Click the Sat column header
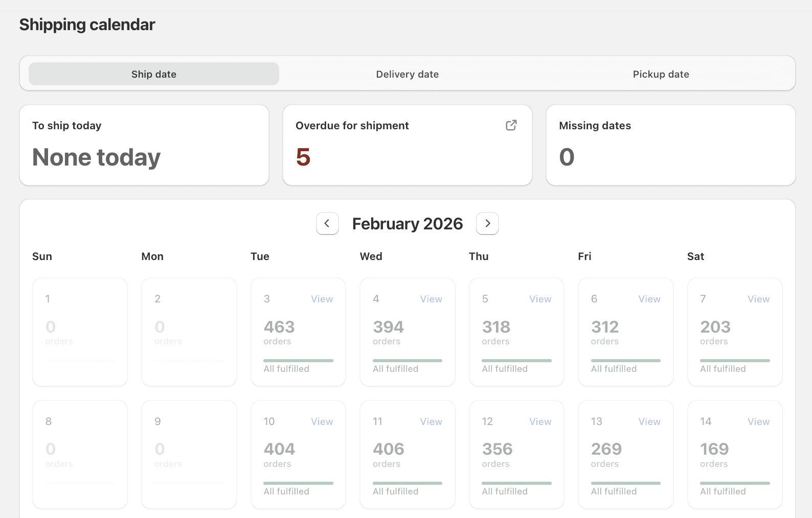 [695, 256]
